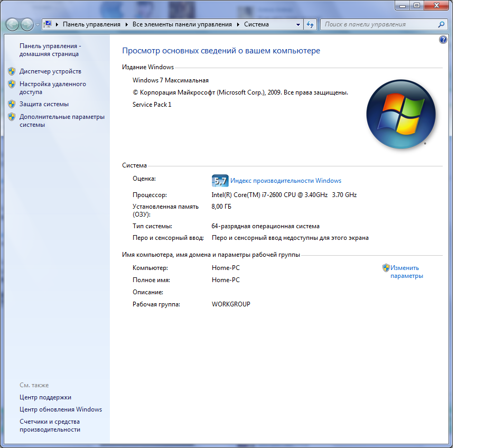Click shield icon beside Настройка удаленного доступа
Viewport: 495px width, 448px height.
12,84
